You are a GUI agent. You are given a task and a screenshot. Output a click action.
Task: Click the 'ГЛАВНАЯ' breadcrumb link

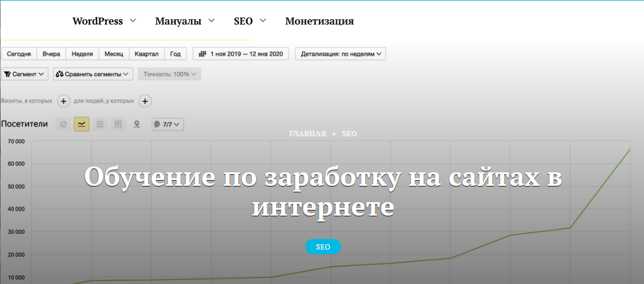tap(307, 134)
